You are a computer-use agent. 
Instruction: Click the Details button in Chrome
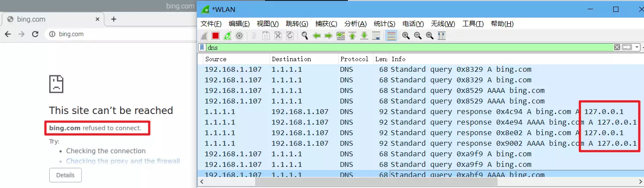[x=65, y=175]
